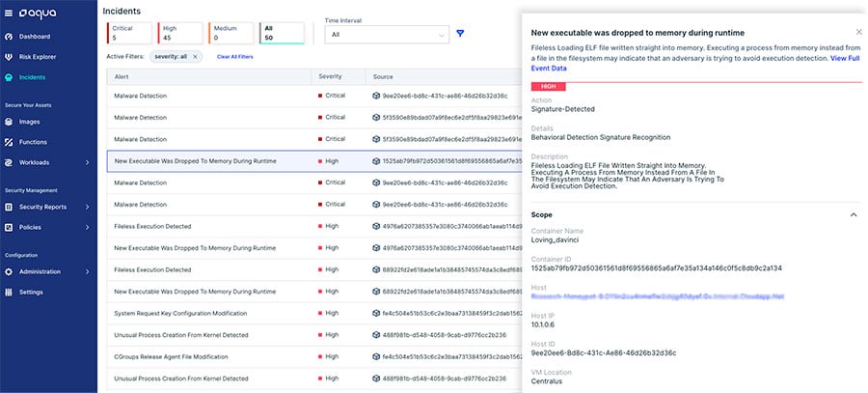Viewport: 868px width, 393px height.
Task: Click the Risk Explorer sidebar icon
Action: tap(10, 56)
